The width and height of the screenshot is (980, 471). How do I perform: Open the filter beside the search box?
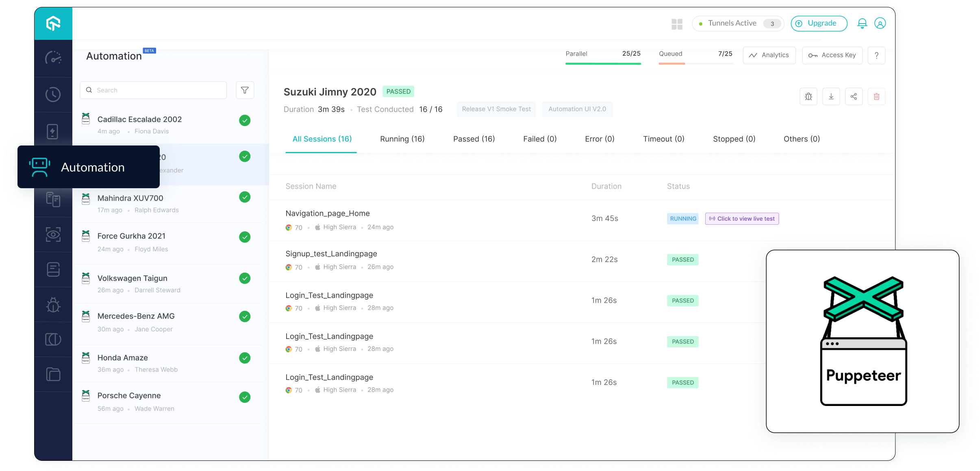click(x=245, y=90)
